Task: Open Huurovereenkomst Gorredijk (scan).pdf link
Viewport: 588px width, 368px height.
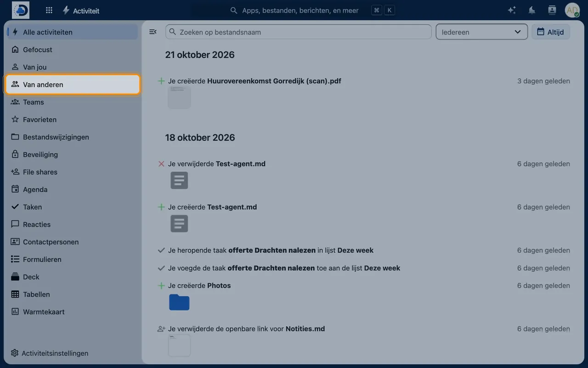Action: (x=274, y=81)
